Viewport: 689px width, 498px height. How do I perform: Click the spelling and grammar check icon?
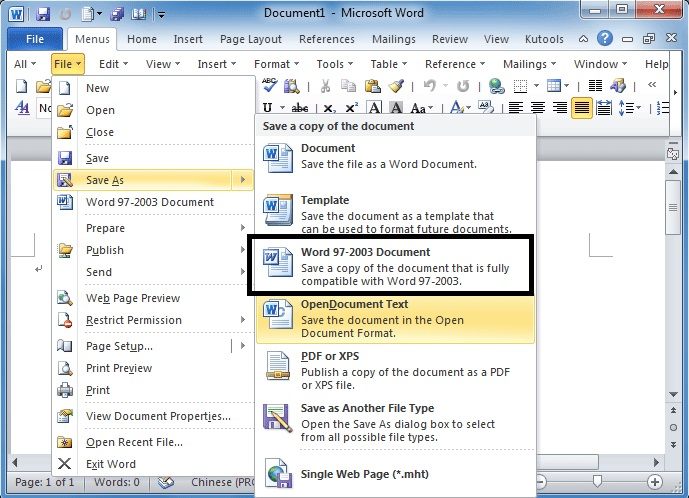coord(269,86)
